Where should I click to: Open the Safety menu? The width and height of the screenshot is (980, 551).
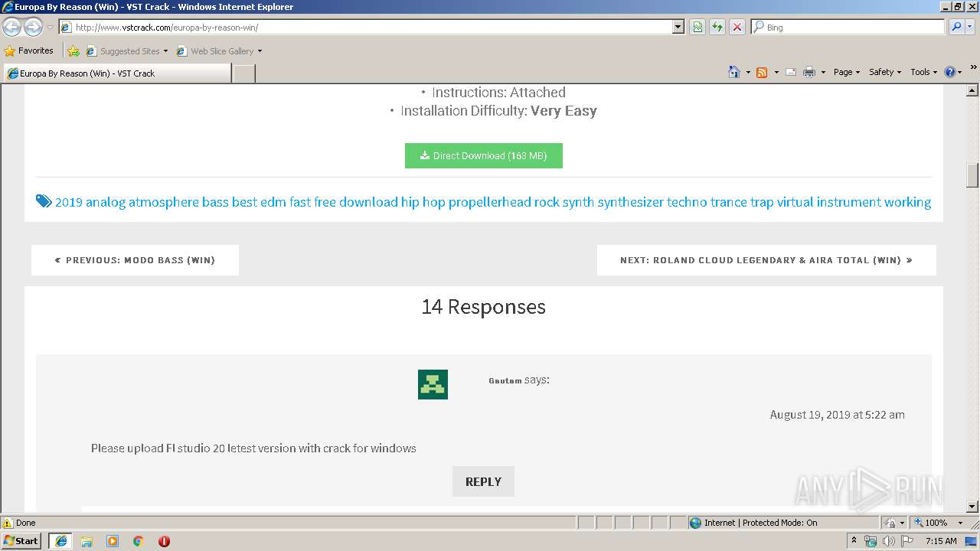885,72
